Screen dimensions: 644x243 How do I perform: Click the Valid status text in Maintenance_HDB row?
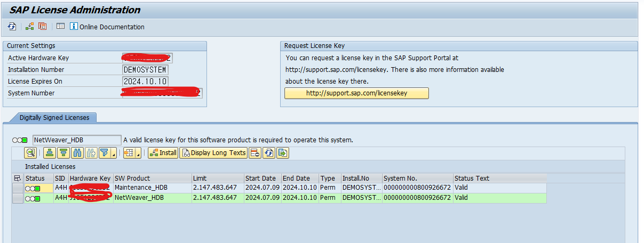click(x=461, y=188)
